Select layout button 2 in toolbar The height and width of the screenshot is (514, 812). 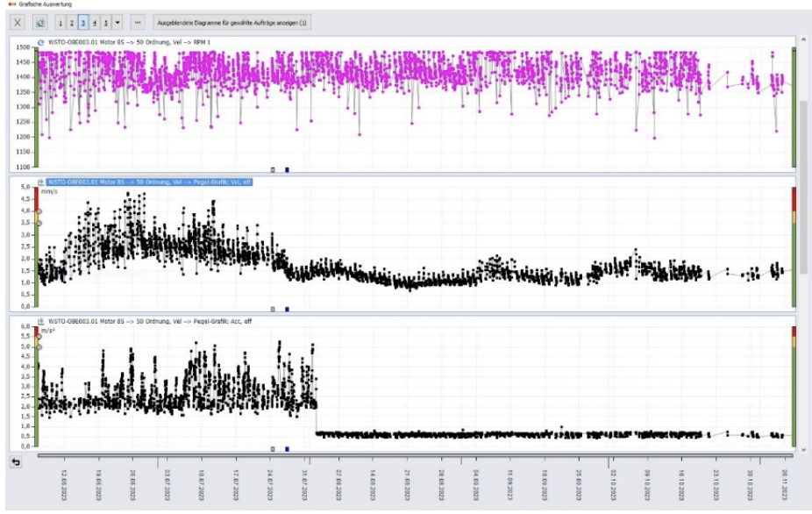tap(71, 22)
